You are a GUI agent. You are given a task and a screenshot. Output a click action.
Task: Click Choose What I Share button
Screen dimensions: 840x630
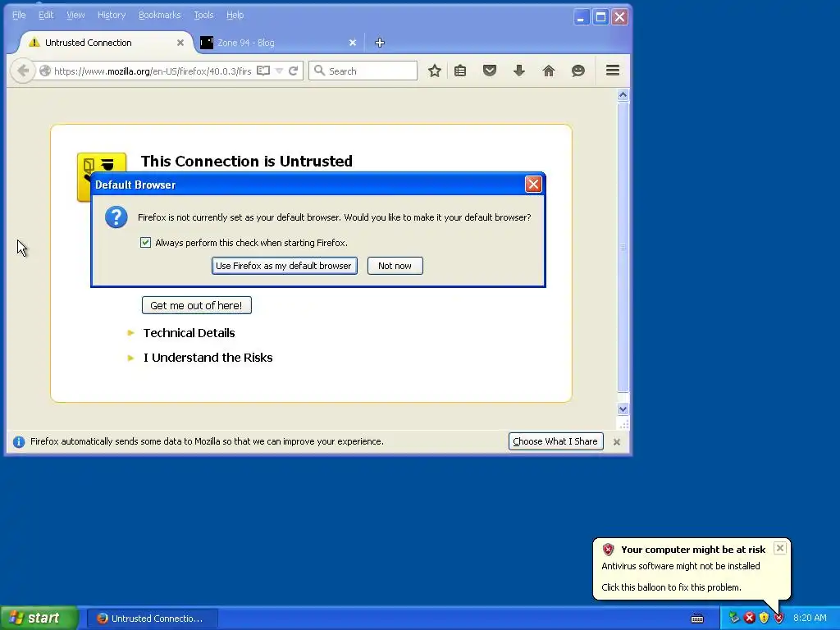click(555, 441)
